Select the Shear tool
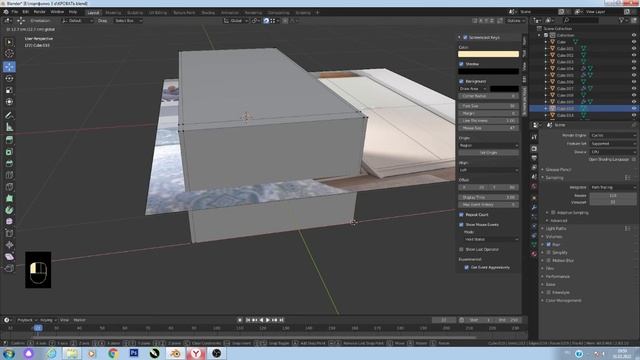Viewport: 640px width, 360px height. pyautogui.click(x=9, y=257)
